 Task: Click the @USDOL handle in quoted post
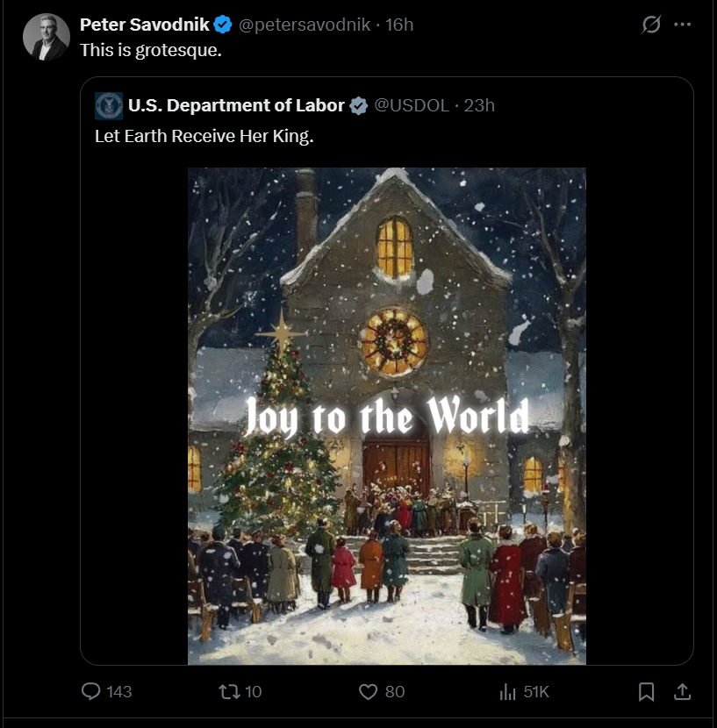[412, 106]
